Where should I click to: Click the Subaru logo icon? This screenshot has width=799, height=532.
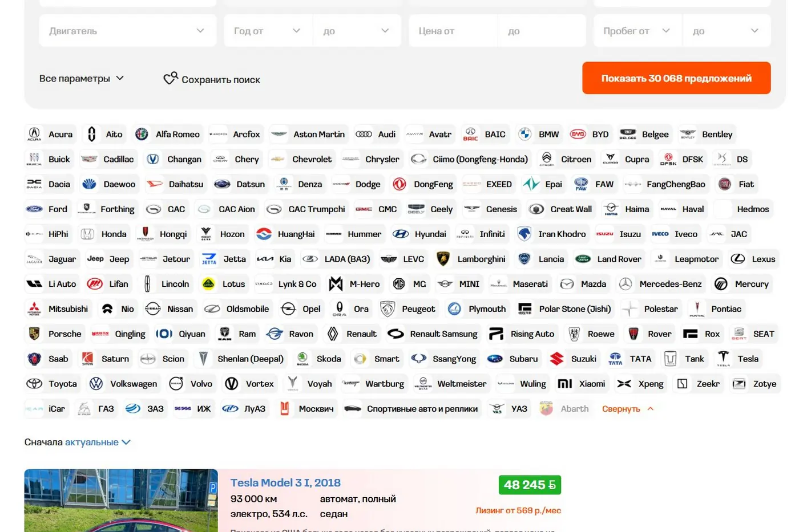pos(495,359)
